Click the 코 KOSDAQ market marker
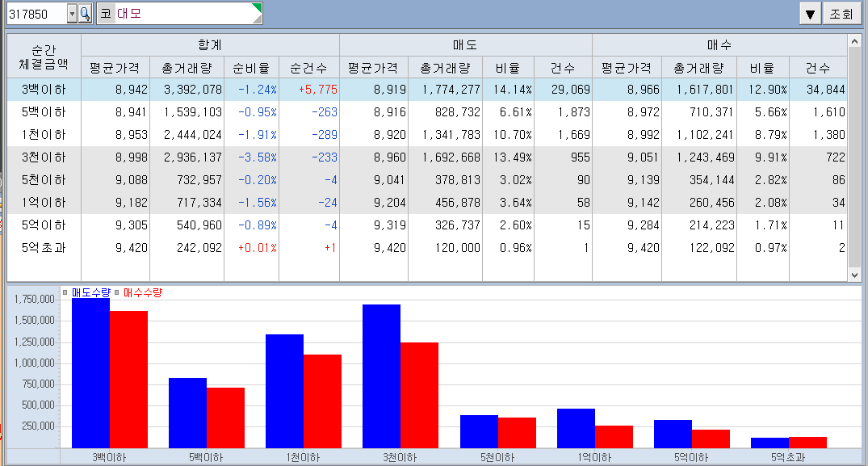This screenshot has width=868, height=466. click(x=106, y=14)
